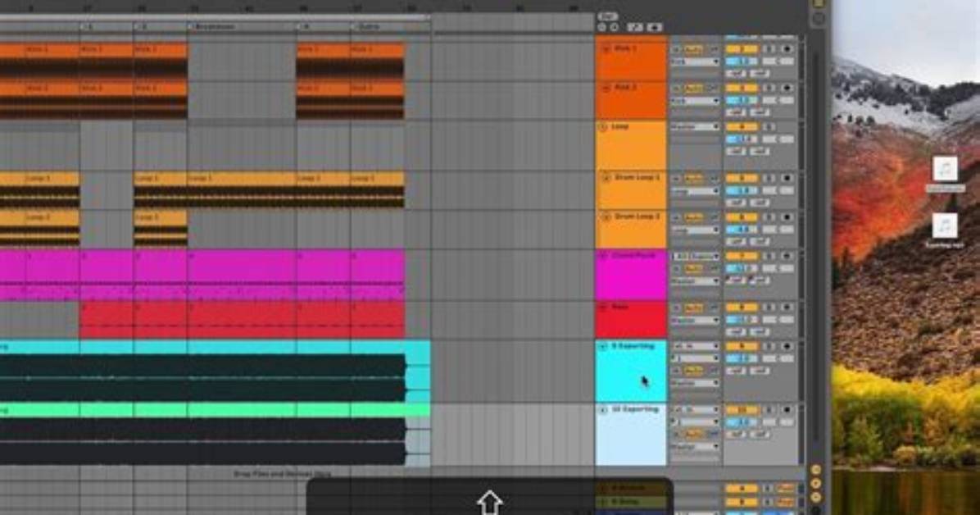Deactivate the Kick 2 track activator
Image resolution: width=980 pixels, height=515 pixels.
(742, 89)
